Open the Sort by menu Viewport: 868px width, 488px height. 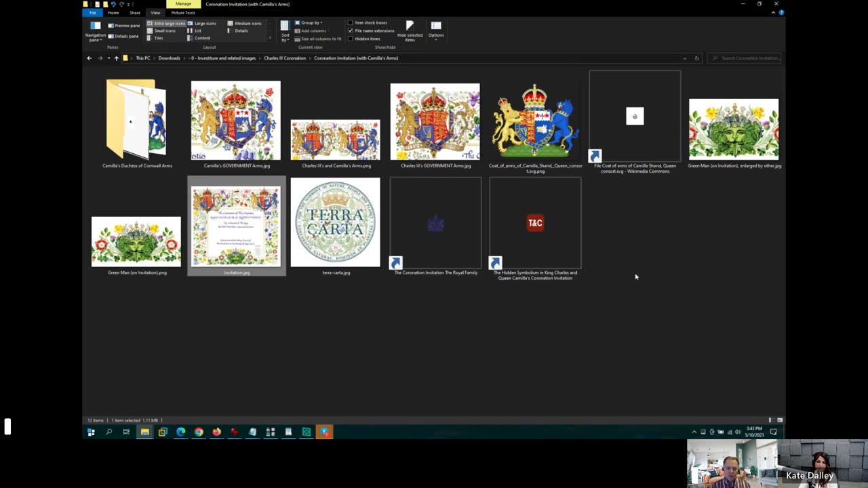pyautogui.click(x=285, y=31)
